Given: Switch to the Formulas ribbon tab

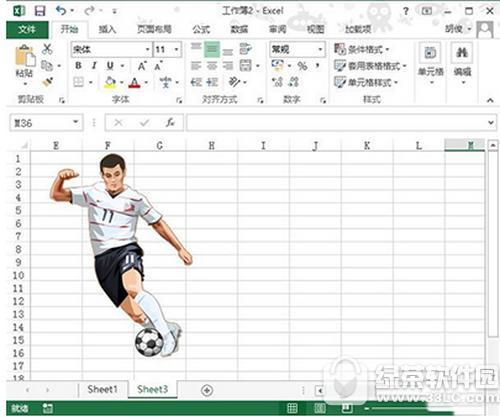Looking at the screenshot, I should (x=201, y=29).
